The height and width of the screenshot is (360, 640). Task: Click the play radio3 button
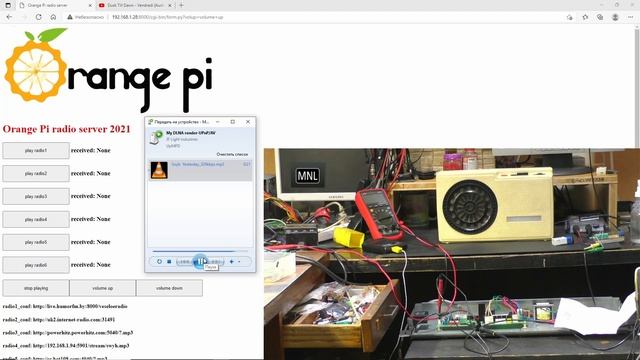[x=36, y=196]
